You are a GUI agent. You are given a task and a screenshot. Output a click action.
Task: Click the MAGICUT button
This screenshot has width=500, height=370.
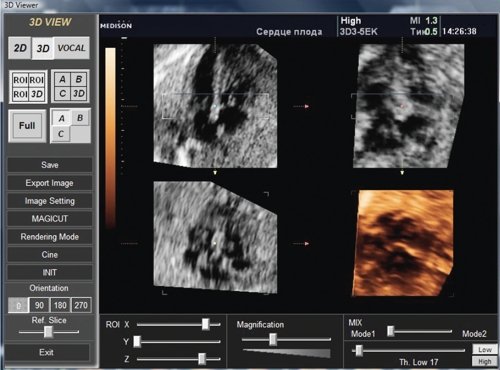[x=50, y=219]
